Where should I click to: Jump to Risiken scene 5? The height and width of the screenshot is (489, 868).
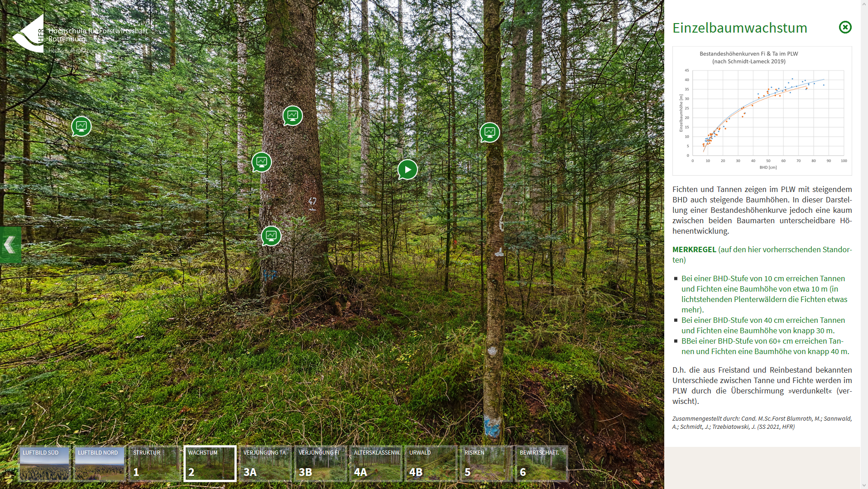tap(486, 464)
